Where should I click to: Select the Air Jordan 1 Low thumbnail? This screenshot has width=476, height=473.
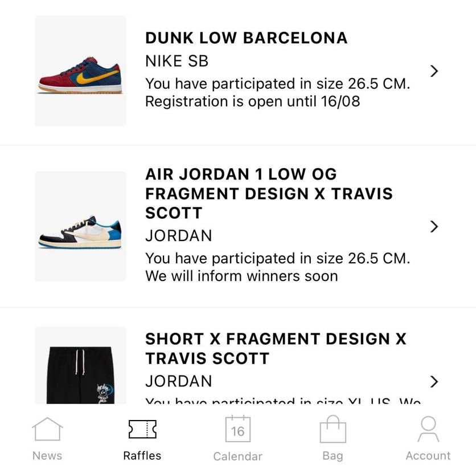tap(80, 226)
